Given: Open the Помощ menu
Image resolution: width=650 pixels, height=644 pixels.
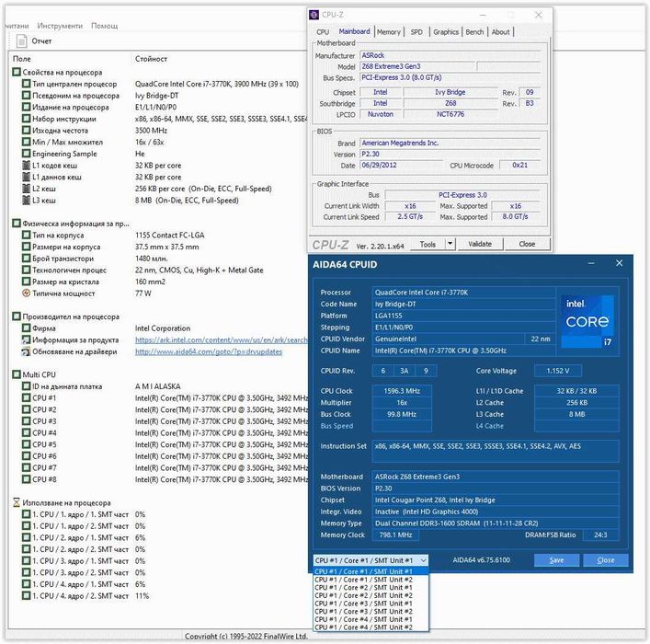Looking at the screenshot, I should click(x=105, y=26).
